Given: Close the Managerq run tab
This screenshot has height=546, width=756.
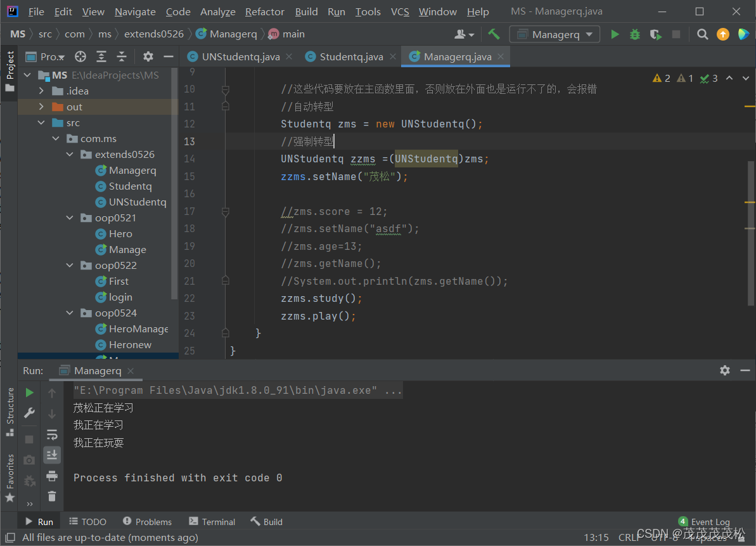Looking at the screenshot, I should coord(131,371).
